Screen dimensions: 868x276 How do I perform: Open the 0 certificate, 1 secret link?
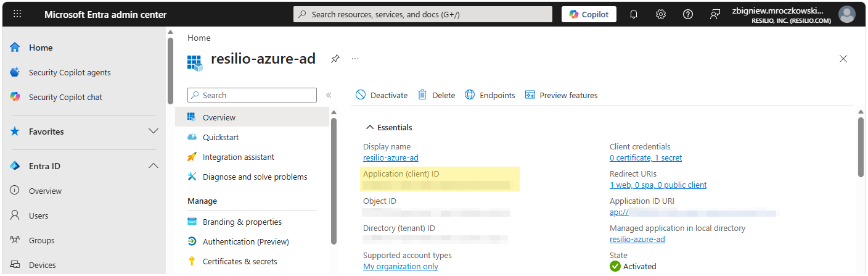(645, 157)
